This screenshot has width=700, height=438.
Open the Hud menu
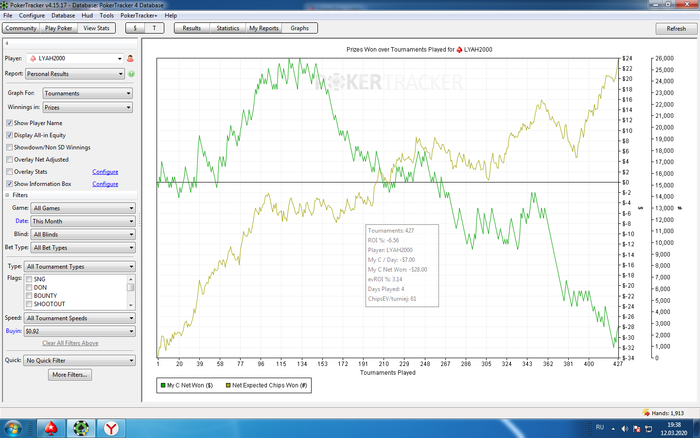87,15
